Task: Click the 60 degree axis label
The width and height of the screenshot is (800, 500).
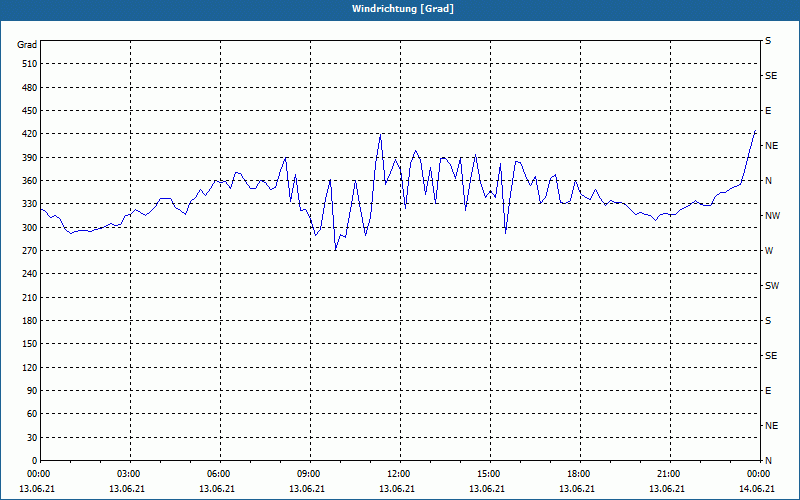Action: click(32, 414)
